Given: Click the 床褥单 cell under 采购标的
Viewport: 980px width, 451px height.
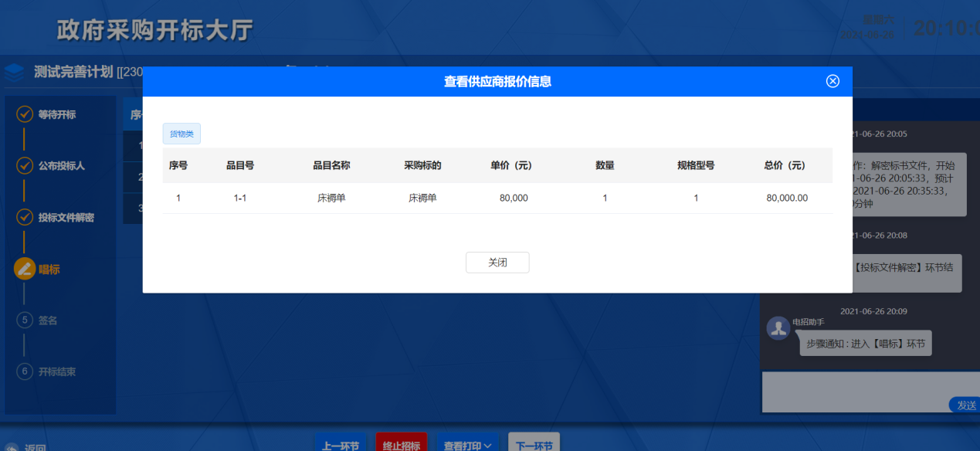Looking at the screenshot, I should click(x=422, y=198).
